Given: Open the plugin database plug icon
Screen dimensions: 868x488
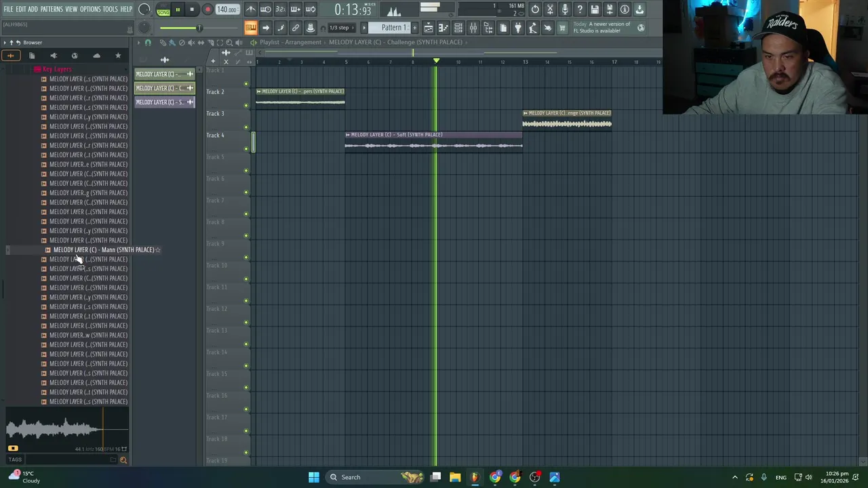Looking at the screenshot, I should (x=518, y=28).
